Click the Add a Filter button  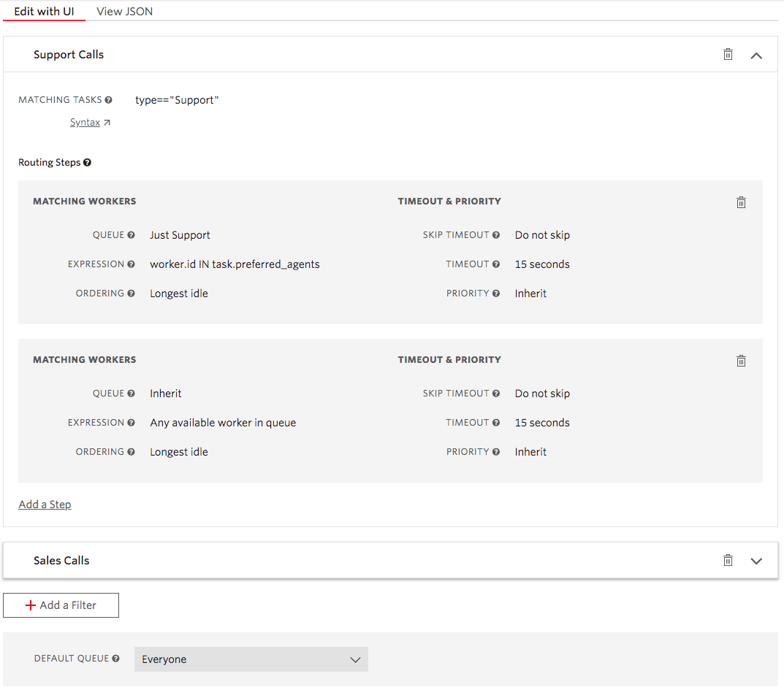pyautogui.click(x=61, y=605)
